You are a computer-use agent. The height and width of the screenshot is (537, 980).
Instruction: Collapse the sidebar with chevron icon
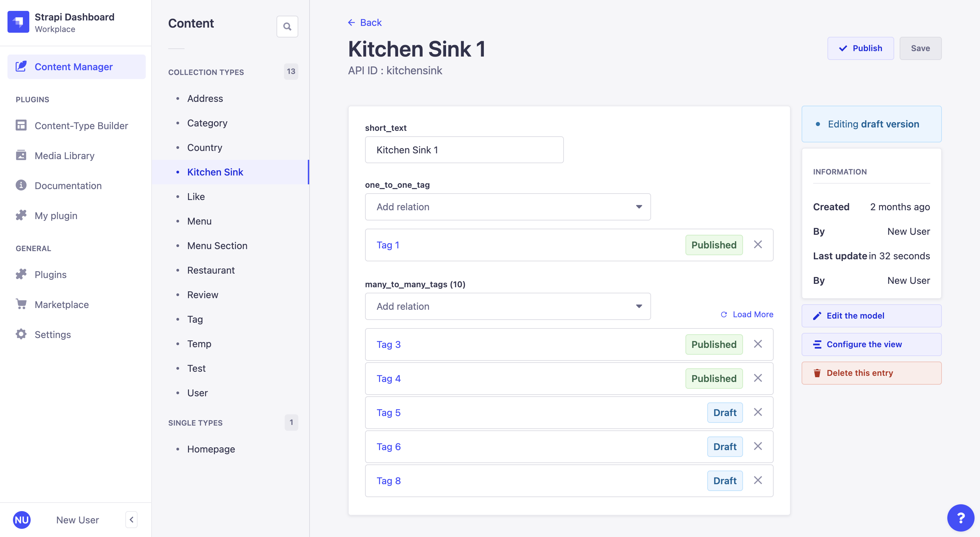(131, 520)
